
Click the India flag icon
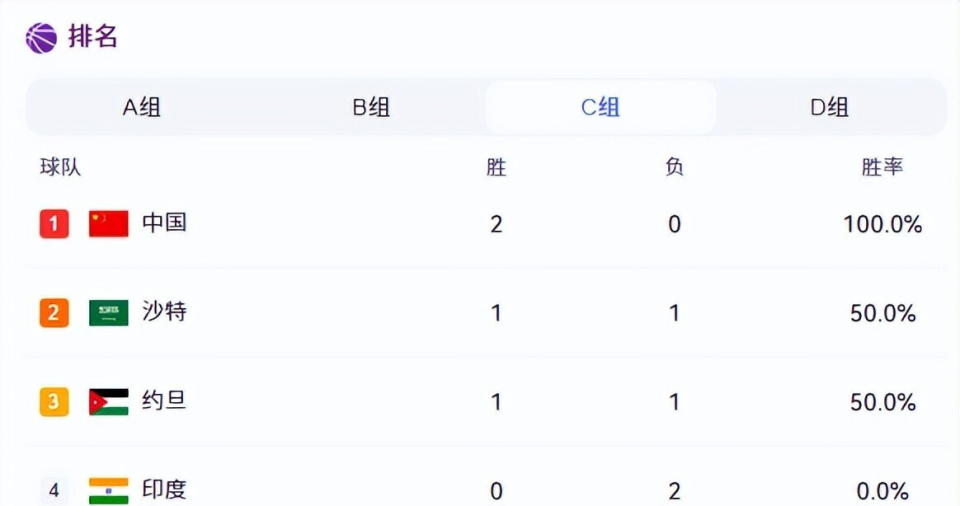[x=108, y=491]
